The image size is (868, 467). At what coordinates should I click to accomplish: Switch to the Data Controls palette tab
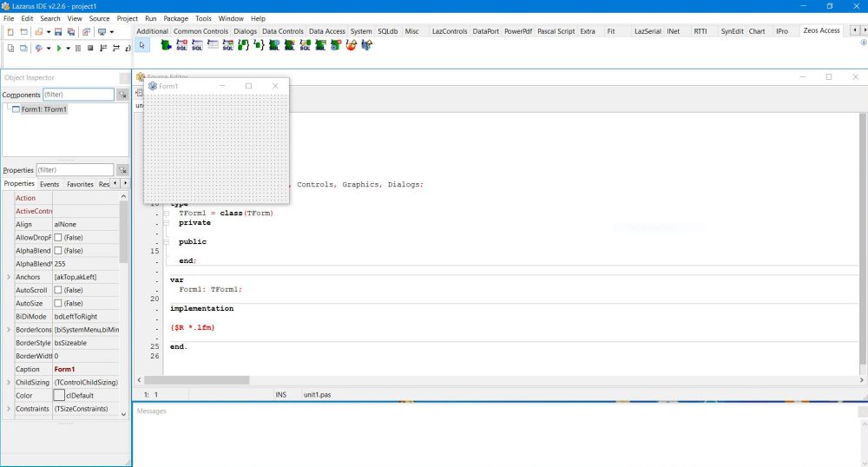(x=283, y=31)
